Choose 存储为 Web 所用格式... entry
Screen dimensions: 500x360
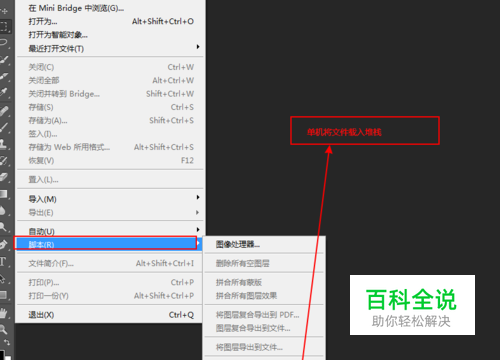109,147
